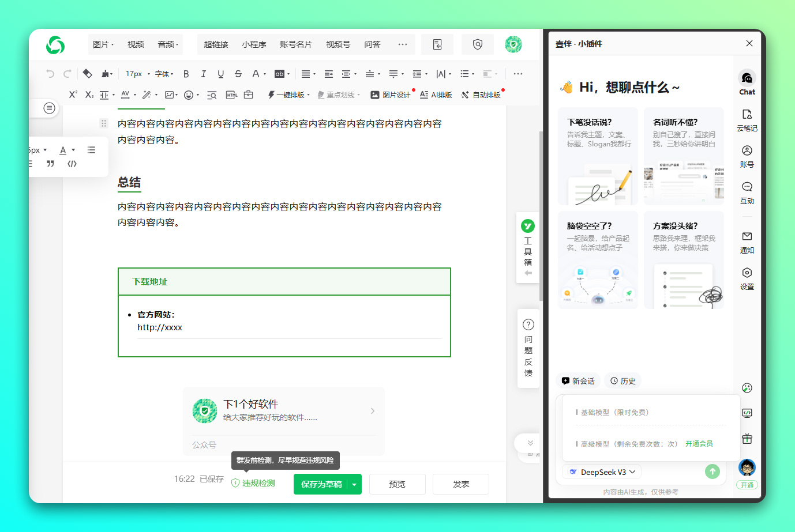
Task: Expand the DeepSeek V3 model selector
Action: 602,472
